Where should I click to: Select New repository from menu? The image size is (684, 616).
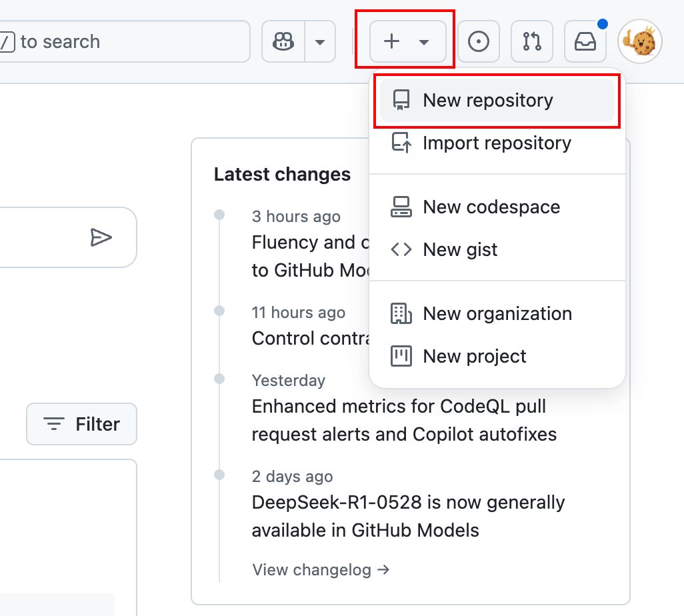487,101
